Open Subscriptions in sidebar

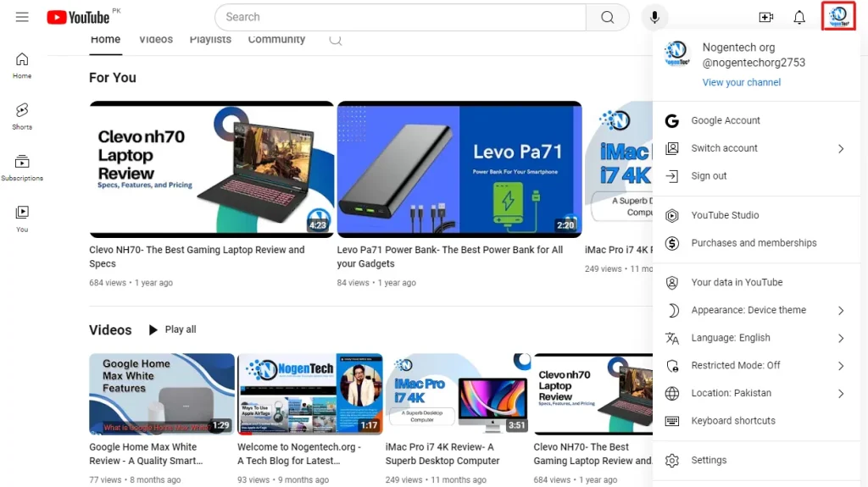(22, 169)
